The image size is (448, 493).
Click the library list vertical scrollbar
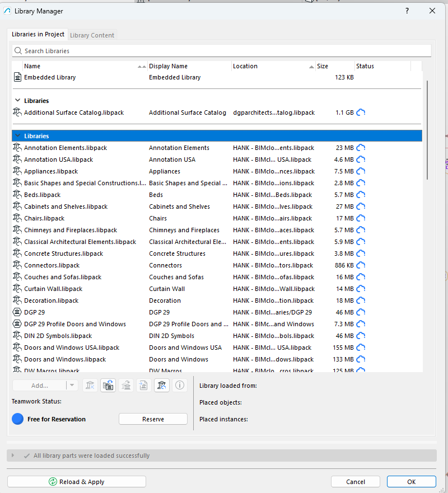pos(427,130)
